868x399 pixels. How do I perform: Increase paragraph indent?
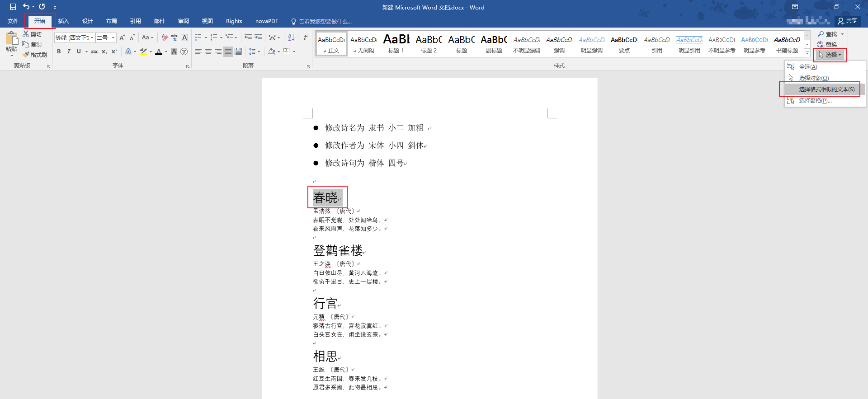click(258, 38)
